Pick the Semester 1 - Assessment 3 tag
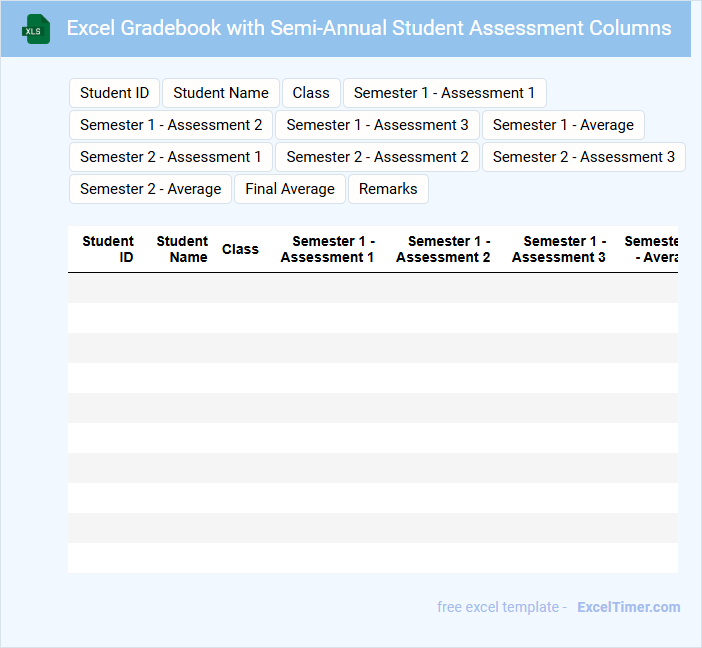 click(377, 125)
